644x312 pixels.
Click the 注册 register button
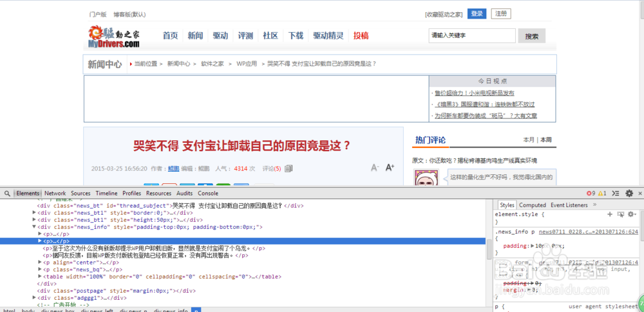(x=501, y=14)
